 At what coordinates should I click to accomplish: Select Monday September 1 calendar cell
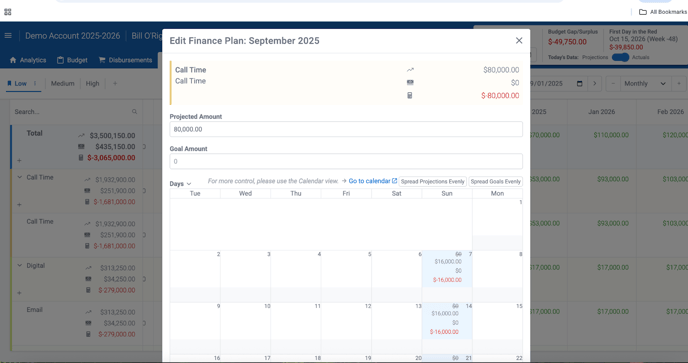497,224
